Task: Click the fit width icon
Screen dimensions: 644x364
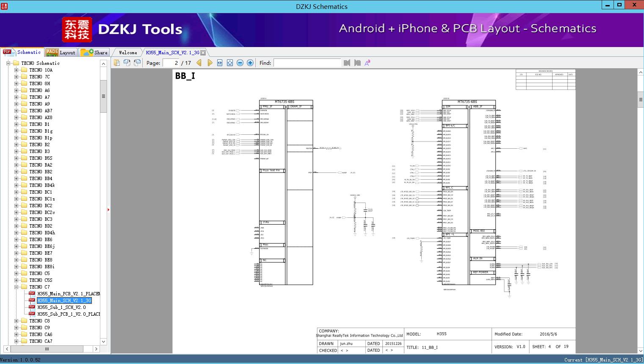Action: 220,63
